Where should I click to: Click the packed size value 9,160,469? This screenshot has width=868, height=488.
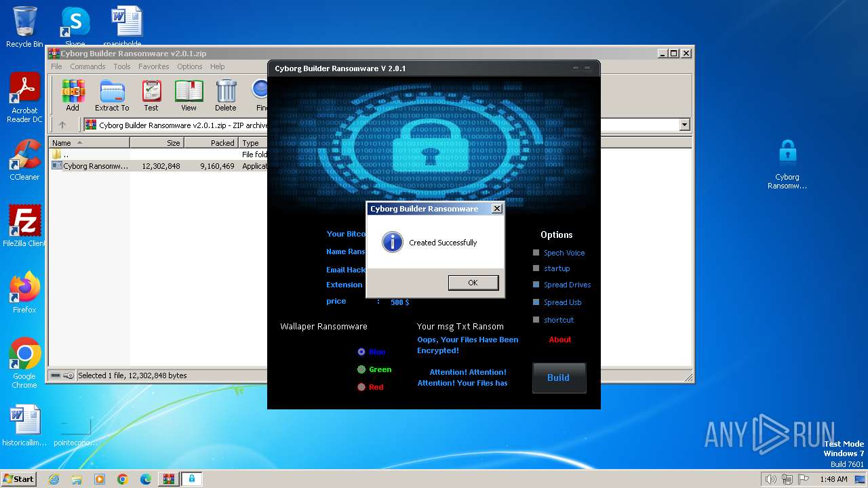[x=217, y=166]
